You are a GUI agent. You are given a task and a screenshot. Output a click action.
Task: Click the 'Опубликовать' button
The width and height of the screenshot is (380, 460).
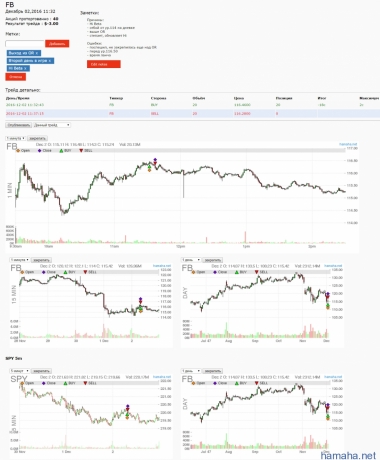coord(19,125)
